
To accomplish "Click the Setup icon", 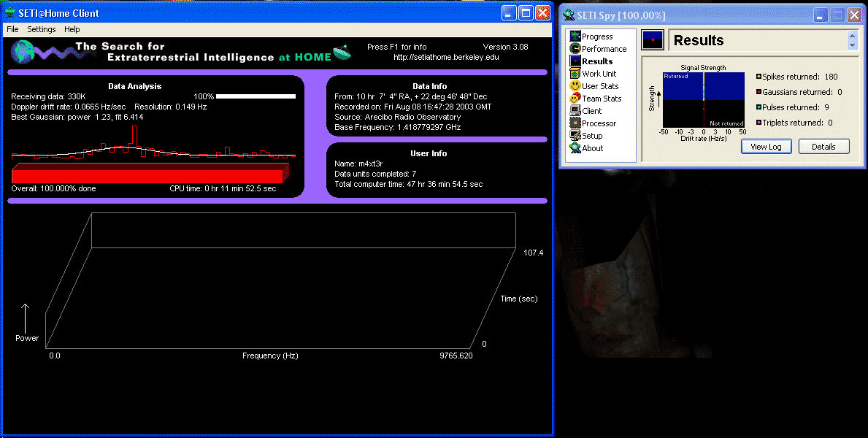I will click(575, 136).
